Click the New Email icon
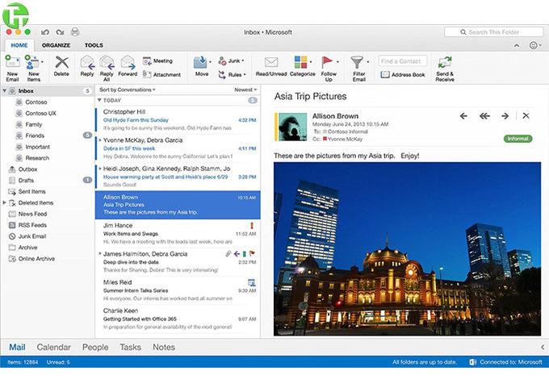The height and width of the screenshot is (392, 549). pyautogui.click(x=12, y=62)
